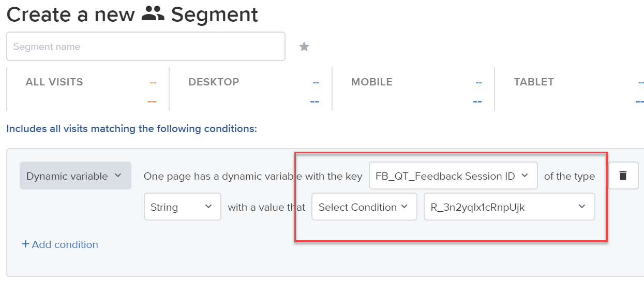Open the String type dropdown
Viewport: 644px width, 292px height.
(183, 207)
